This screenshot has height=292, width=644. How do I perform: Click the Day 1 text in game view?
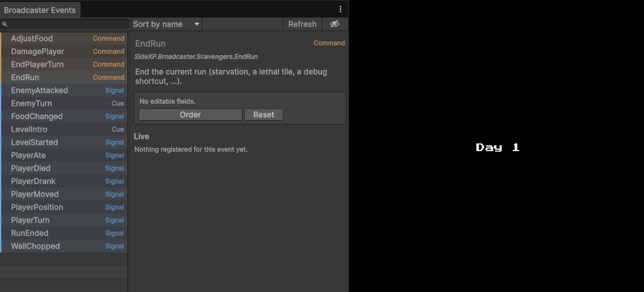click(497, 147)
